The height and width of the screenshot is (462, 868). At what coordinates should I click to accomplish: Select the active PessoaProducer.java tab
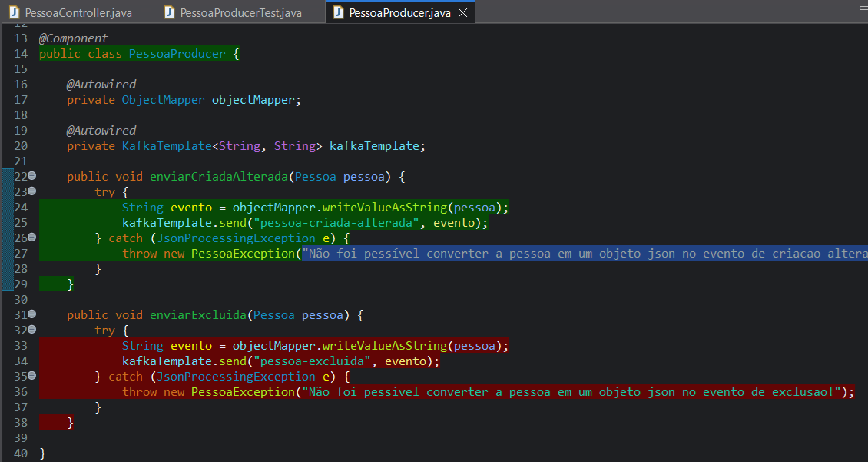[399, 12]
